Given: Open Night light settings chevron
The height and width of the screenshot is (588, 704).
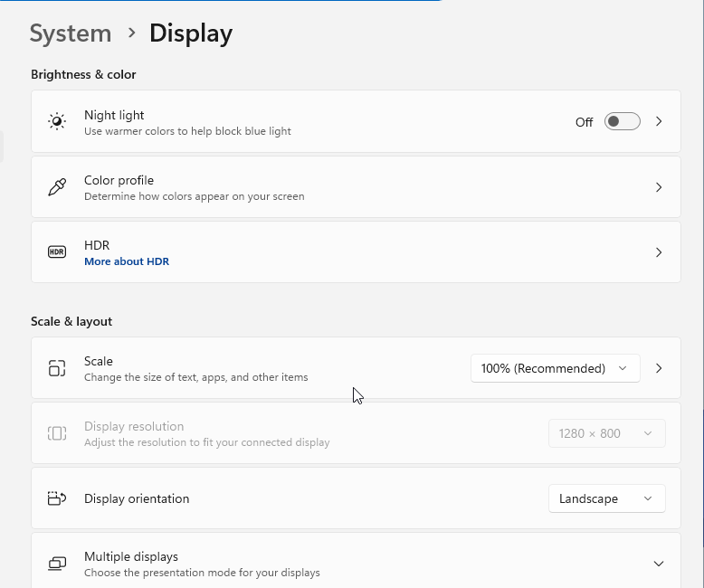Looking at the screenshot, I should [x=659, y=121].
